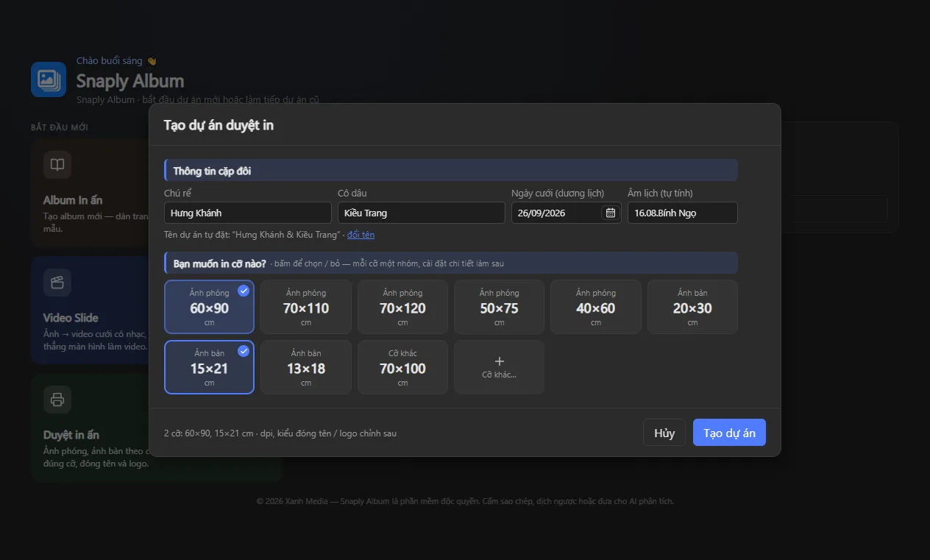Click the Cô dâu name field
Viewport: 930px width, 560px height.
(x=422, y=213)
